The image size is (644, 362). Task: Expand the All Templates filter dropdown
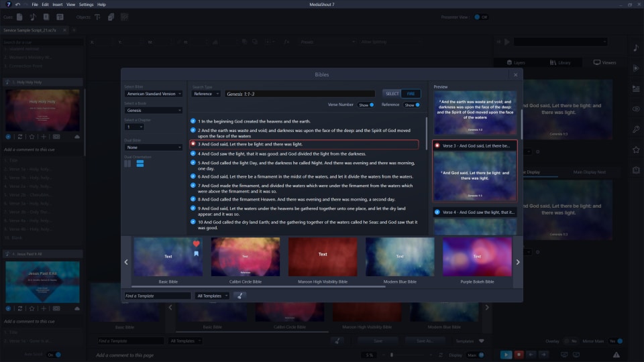coord(213,296)
